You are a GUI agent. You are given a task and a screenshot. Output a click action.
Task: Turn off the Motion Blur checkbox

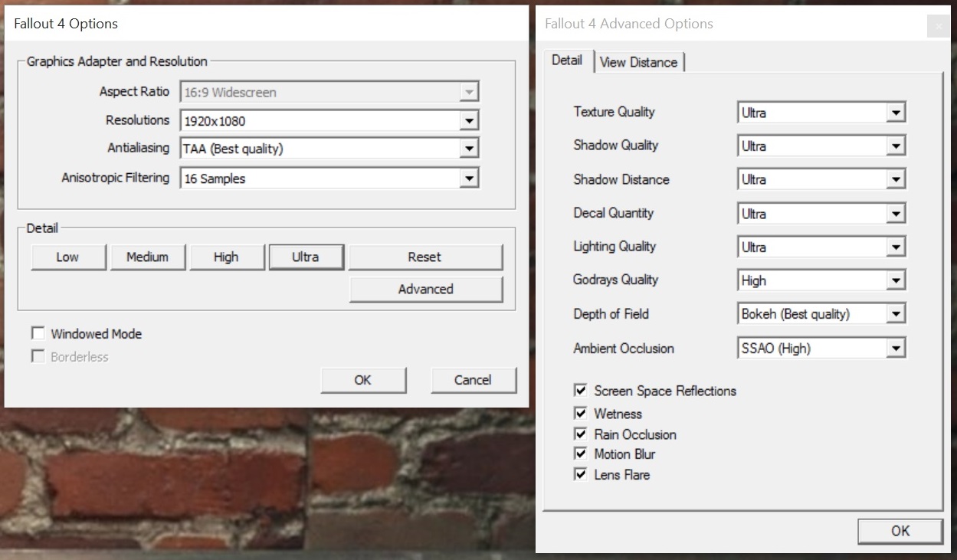[580, 454]
